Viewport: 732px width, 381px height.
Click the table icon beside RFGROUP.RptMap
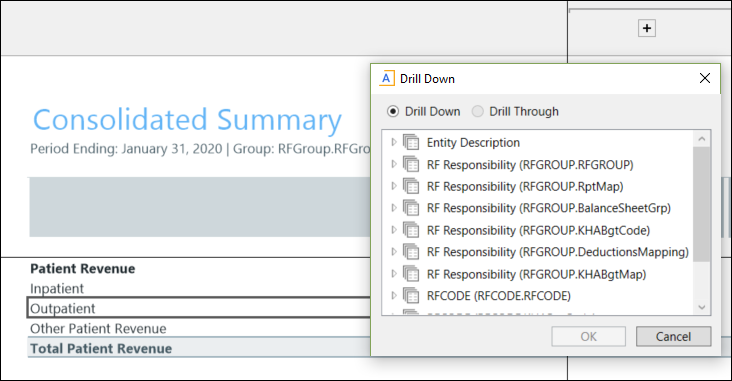pos(411,186)
